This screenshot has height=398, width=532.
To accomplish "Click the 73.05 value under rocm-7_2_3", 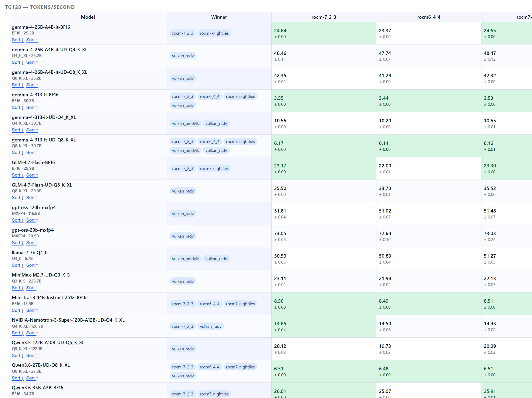I will (280, 234).
